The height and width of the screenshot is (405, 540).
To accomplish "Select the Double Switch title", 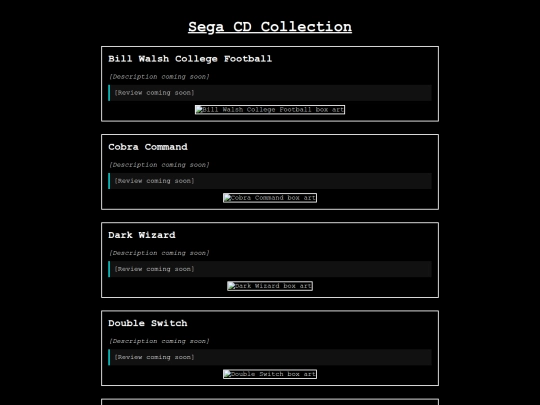I will tap(148, 323).
